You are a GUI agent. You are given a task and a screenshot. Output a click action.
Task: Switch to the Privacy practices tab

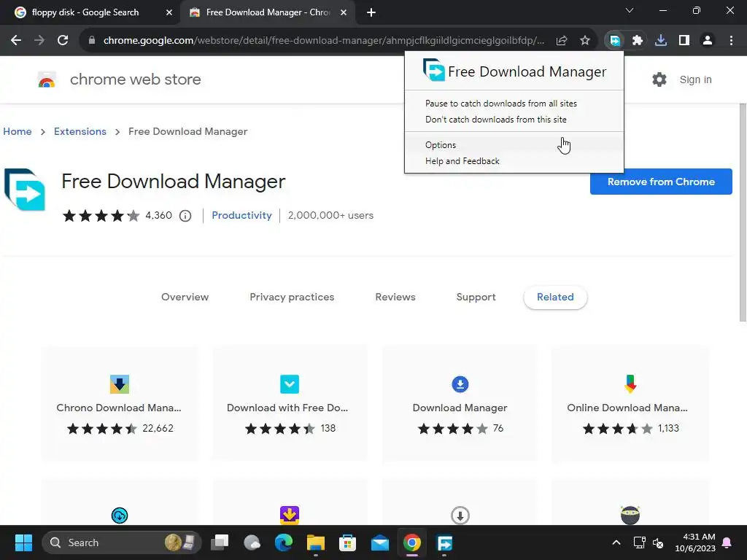[292, 297]
